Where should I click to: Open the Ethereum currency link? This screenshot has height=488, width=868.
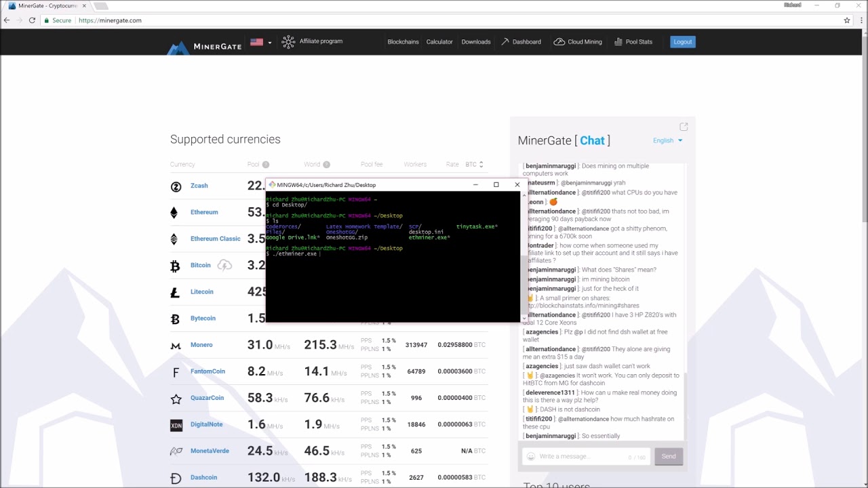tap(204, 212)
